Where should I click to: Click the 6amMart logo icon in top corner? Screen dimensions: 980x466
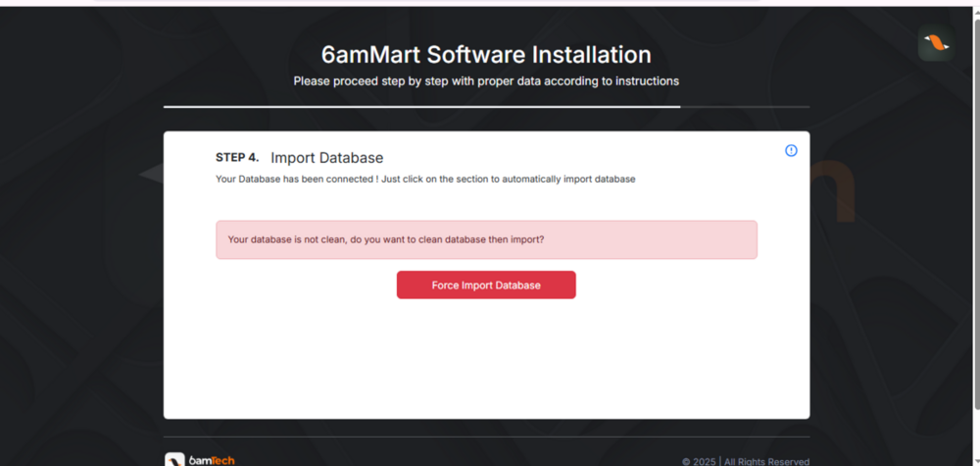coord(935,44)
